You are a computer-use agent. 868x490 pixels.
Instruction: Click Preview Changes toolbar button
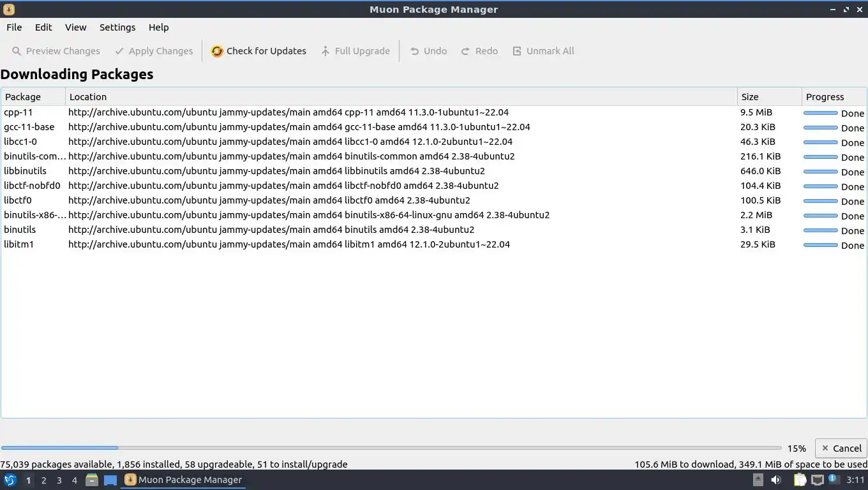click(x=56, y=51)
